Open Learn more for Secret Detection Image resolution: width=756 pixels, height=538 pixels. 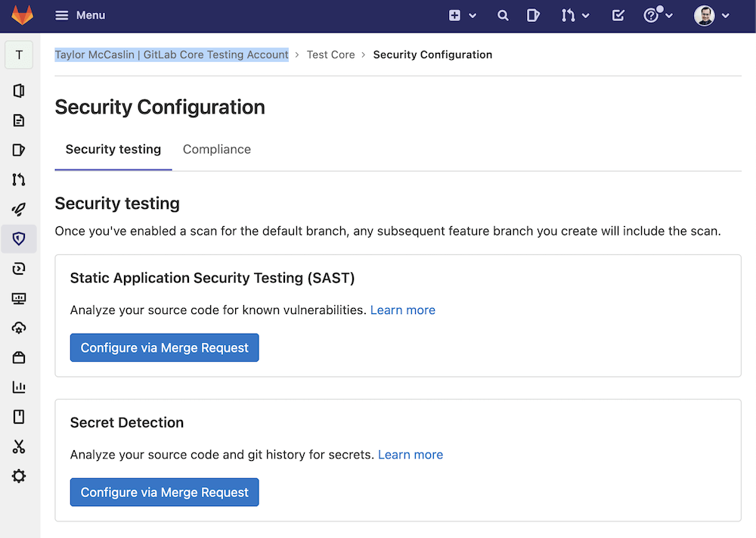point(411,454)
